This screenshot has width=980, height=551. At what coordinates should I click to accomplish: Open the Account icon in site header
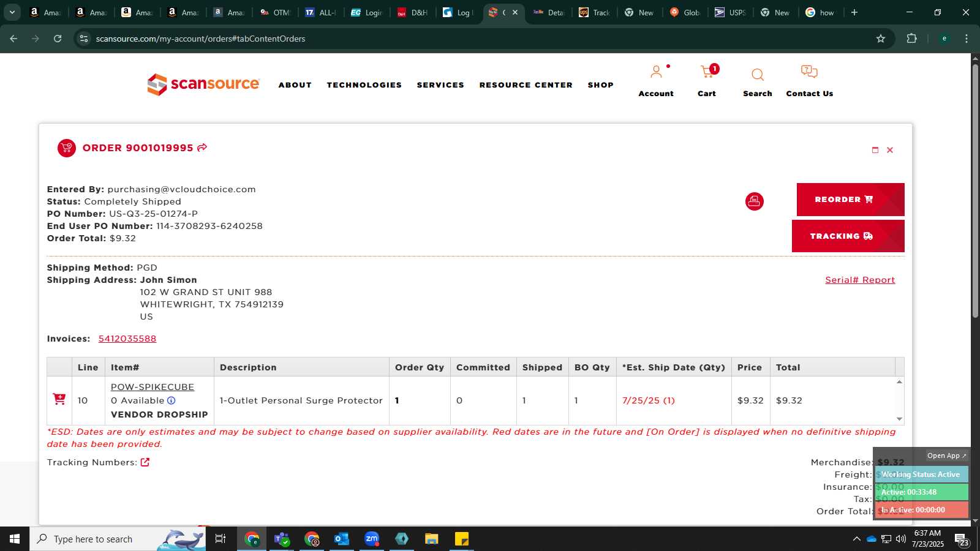pyautogui.click(x=656, y=72)
